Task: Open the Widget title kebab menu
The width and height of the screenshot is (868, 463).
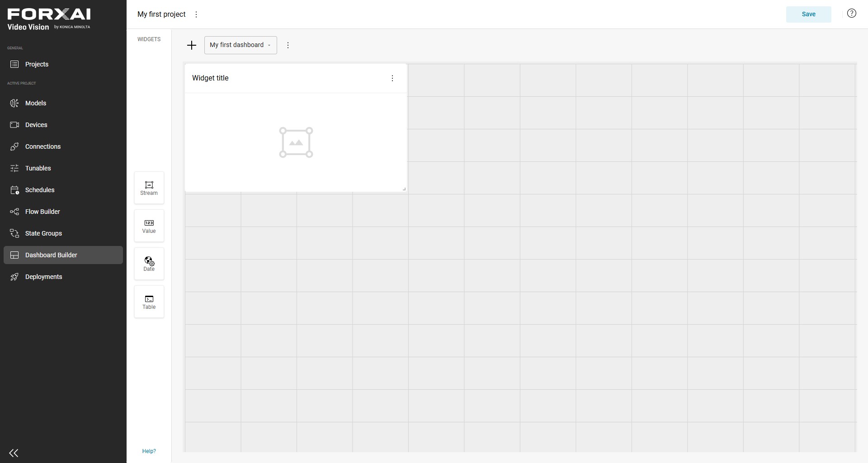Action: [x=392, y=78]
